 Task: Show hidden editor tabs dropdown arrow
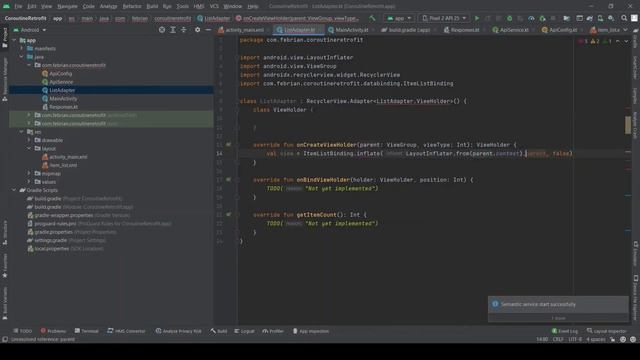625,30
